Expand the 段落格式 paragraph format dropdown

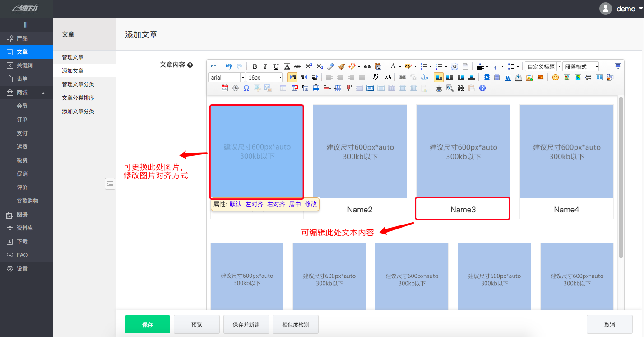pyautogui.click(x=596, y=66)
